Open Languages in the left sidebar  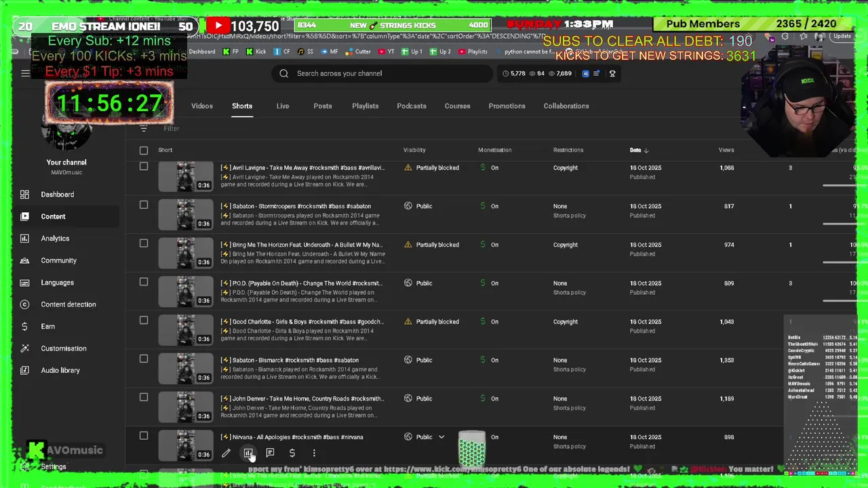(57, 283)
